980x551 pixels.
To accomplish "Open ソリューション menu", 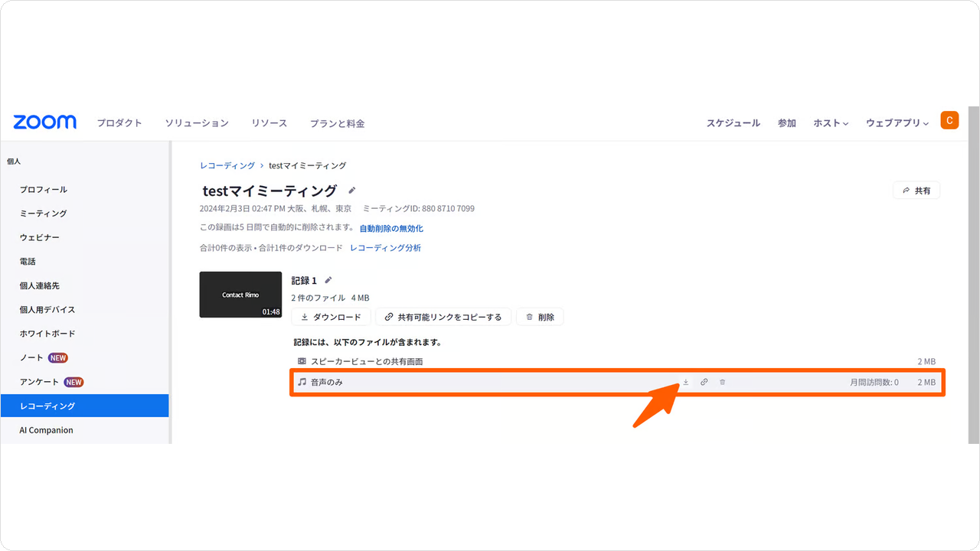I will pyautogui.click(x=197, y=122).
